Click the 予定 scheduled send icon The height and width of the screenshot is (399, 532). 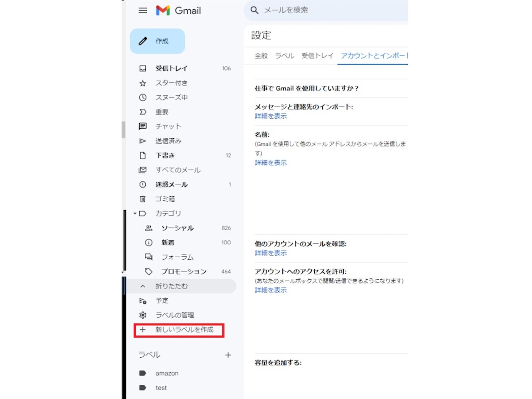click(143, 301)
